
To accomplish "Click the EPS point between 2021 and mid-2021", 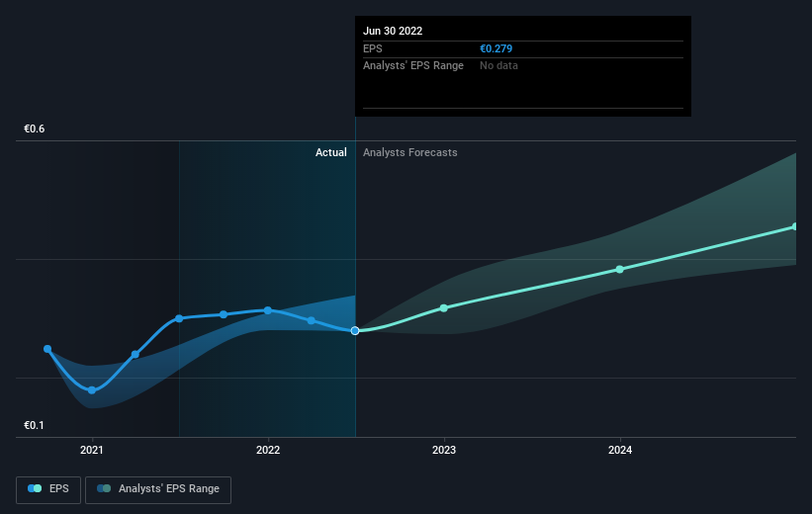I will (x=135, y=355).
